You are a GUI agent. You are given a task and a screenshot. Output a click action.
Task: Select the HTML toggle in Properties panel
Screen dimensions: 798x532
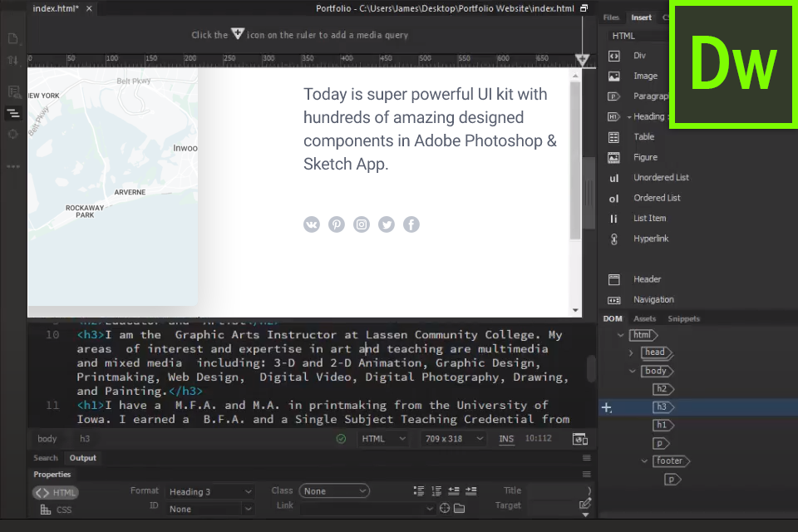click(x=55, y=492)
